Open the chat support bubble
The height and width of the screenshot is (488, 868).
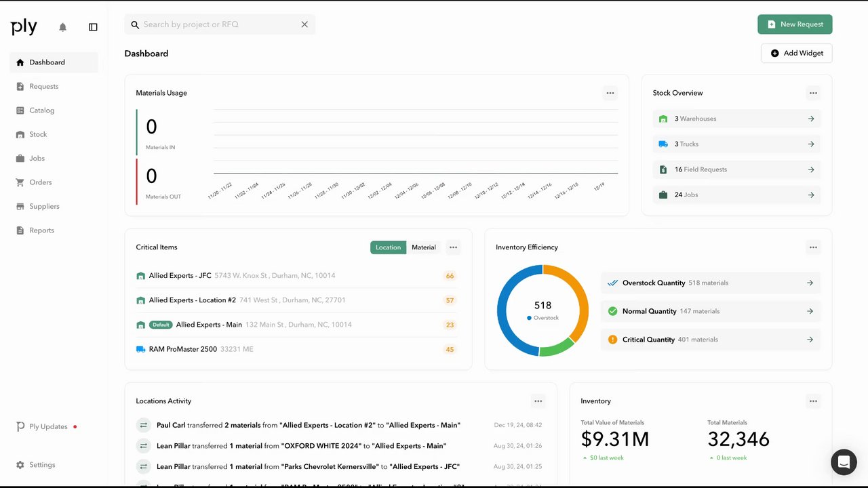[x=844, y=462]
